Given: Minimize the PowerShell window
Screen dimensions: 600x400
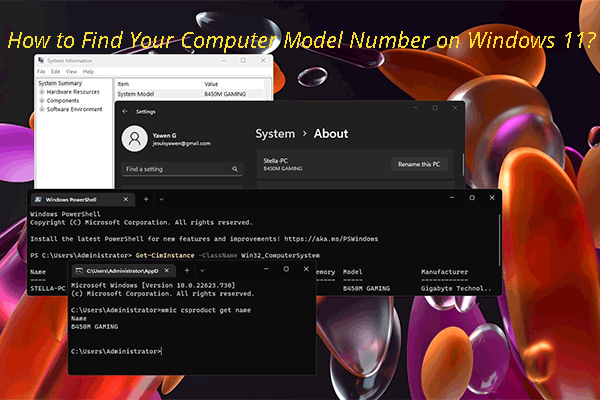Looking at the screenshot, I should click(x=452, y=198).
